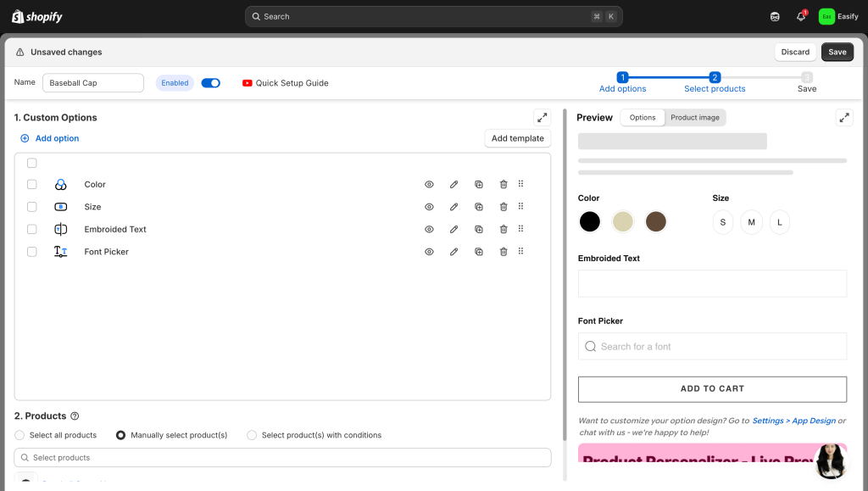Viewport: 868px width, 491px height.
Task: Click the Products help question icon
Action: click(75, 416)
